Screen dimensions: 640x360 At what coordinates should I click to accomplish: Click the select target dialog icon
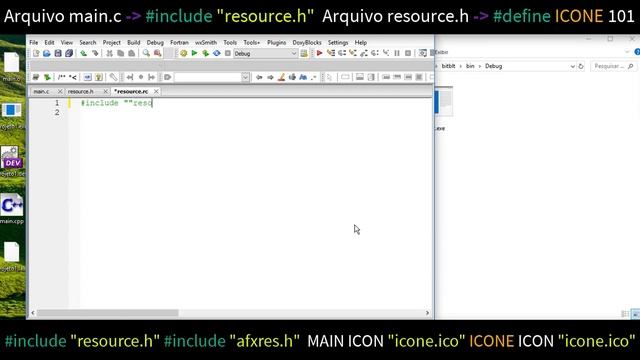point(304,53)
